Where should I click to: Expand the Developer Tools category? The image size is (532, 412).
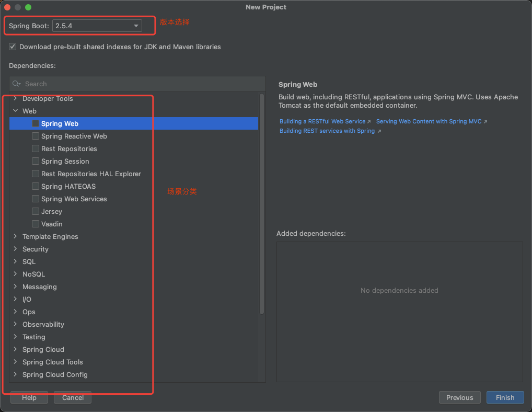click(x=15, y=98)
